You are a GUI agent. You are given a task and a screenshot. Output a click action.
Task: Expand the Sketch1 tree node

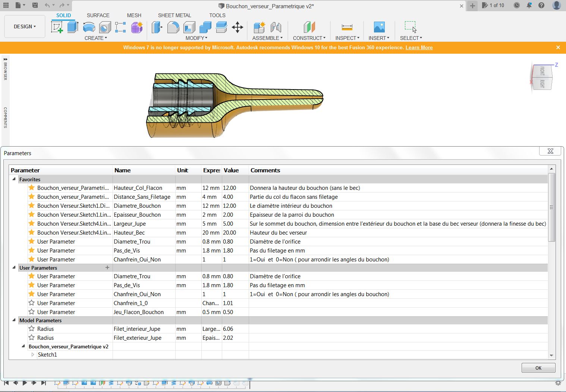coord(33,354)
